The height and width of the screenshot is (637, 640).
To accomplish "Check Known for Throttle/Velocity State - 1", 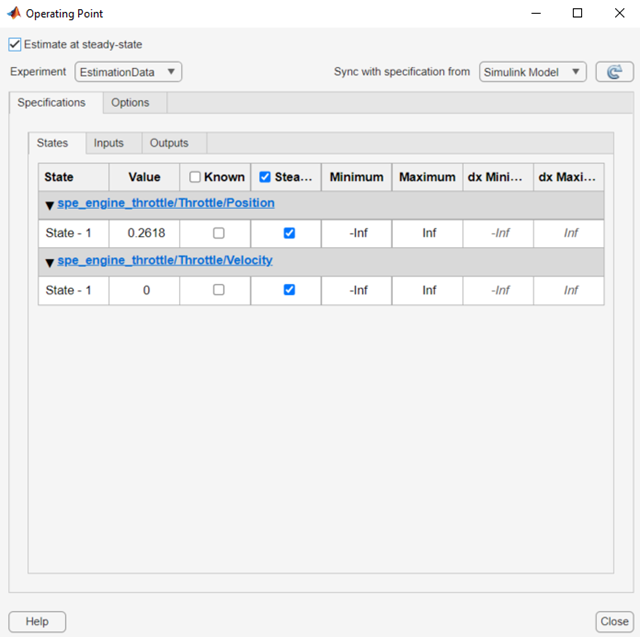I will pyautogui.click(x=219, y=290).
